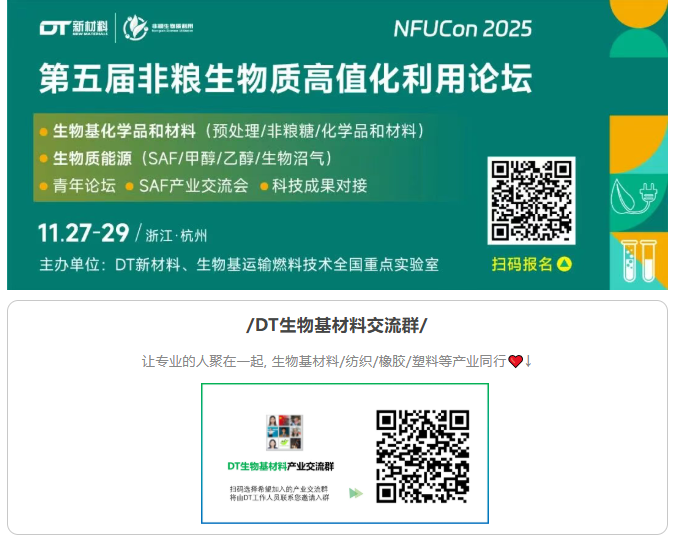The width and height of the screenshot is (675, 540).
Task: Click the forum headline 第五届非粮生物质高值化利用论坛
Action: click(286, 78)
